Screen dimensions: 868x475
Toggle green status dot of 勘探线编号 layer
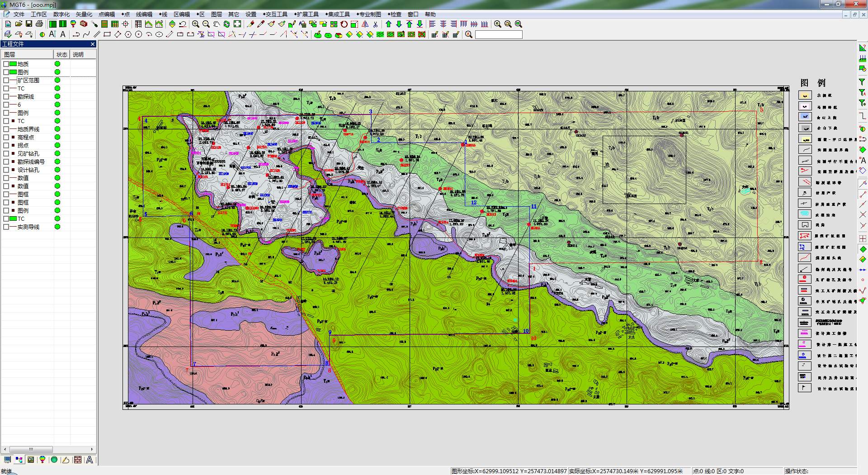57,162
